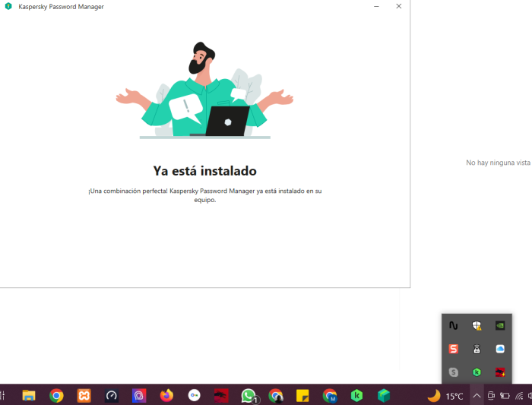Open NVIDIA settings icon in tray overflow
This screenshot has height=405, width=532.
pos(500,326)
